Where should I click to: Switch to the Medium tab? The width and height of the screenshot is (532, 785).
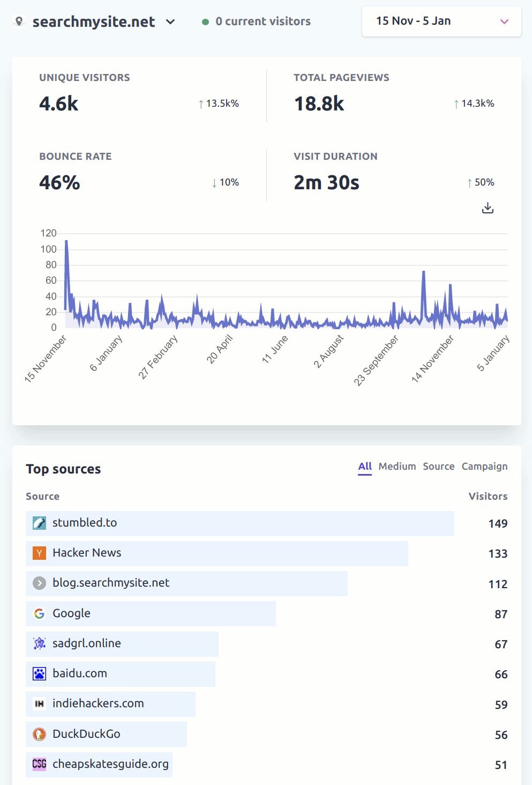[x=397, y=466]
